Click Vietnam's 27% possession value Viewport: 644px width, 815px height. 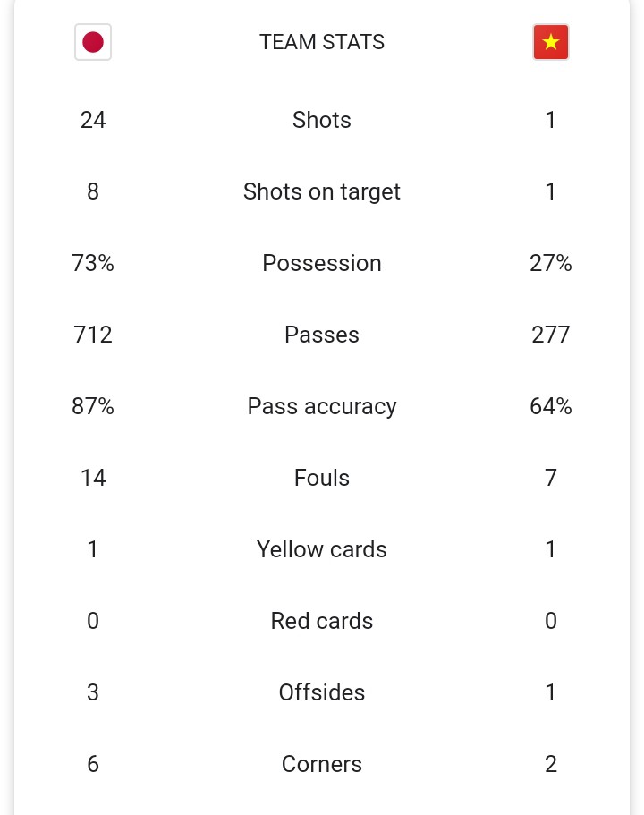pyautogui.click(x=550, y=263)
